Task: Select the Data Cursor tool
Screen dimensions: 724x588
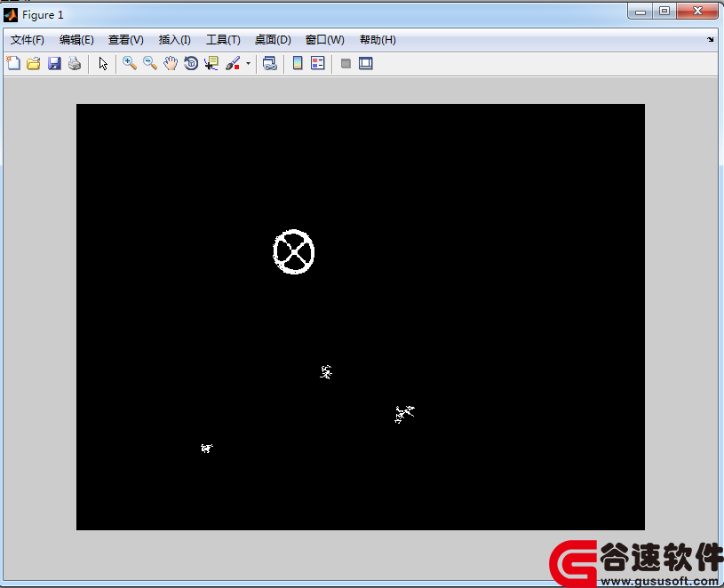Action: [x=211, y=63]
